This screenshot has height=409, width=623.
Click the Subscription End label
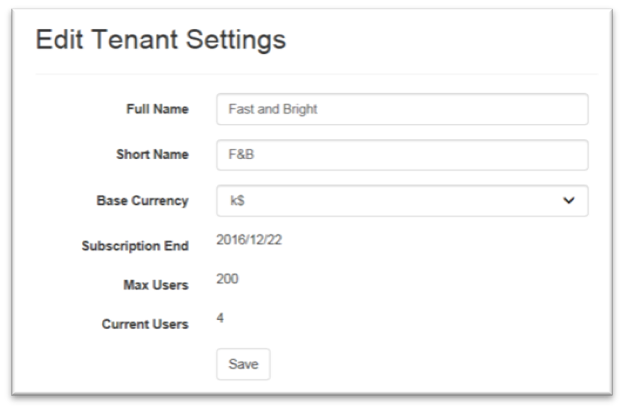pyautogui.click(x=135, y=246)
